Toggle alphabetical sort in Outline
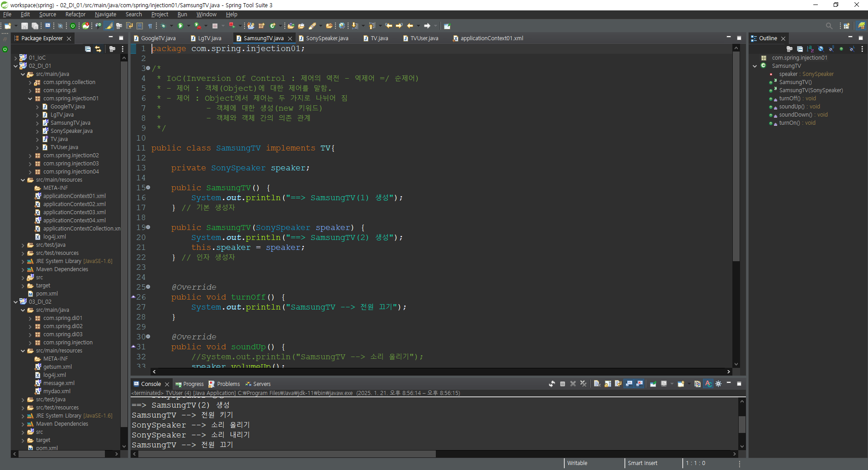Image resolution: width=868 pixels, height=470 pixels. (810, 49)
